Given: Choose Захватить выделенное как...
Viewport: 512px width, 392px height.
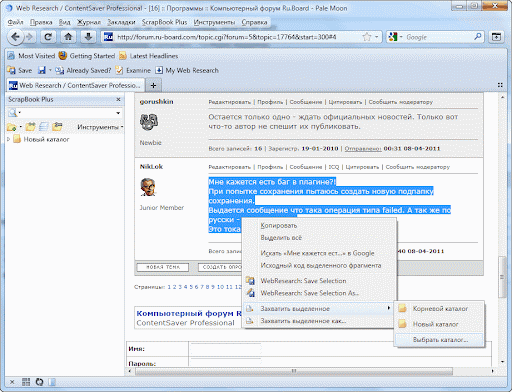Looking at the screenshot, I should click(x=319, y=321).
